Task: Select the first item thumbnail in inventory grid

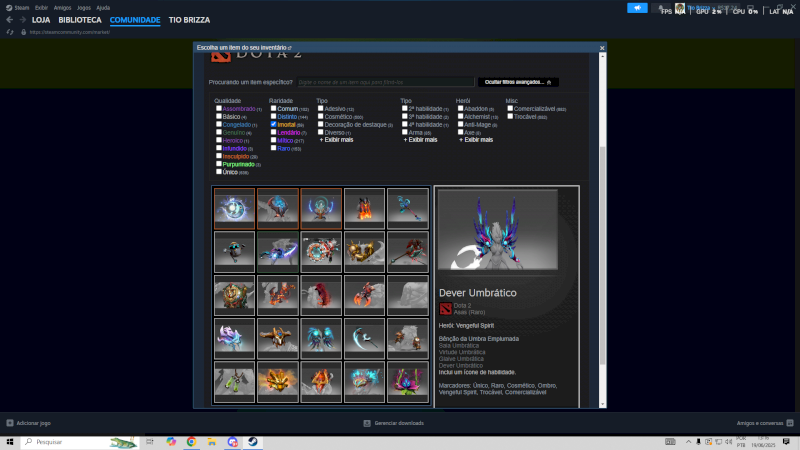Action: click(x=235, y=207)
